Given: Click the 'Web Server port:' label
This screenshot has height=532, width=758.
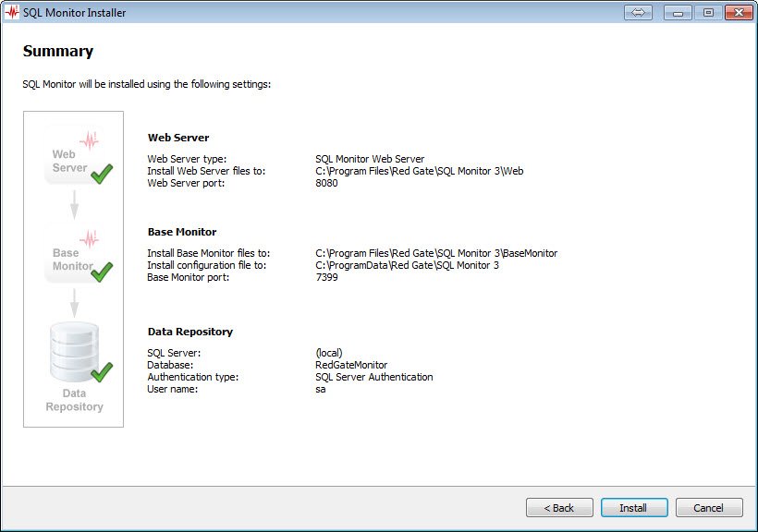Looking at the screenshot, I should click(x=186, y=183).
